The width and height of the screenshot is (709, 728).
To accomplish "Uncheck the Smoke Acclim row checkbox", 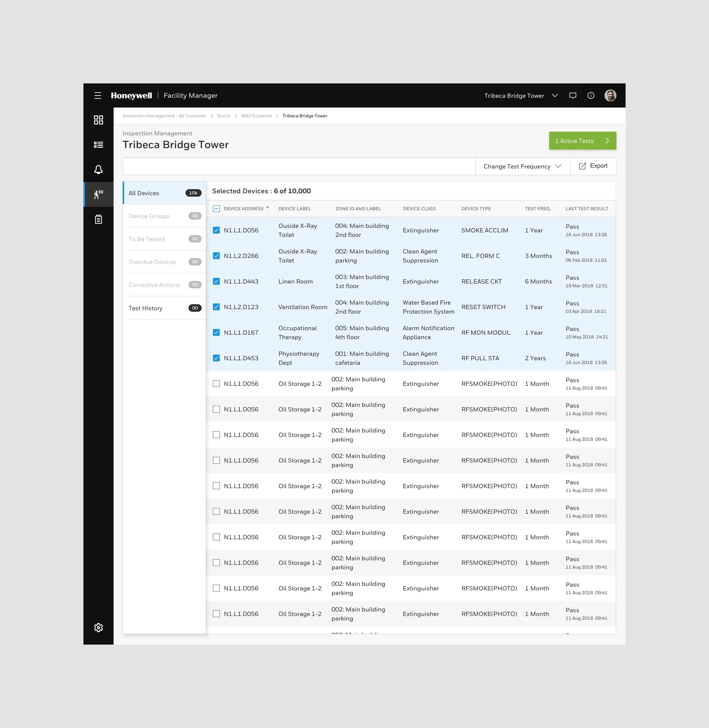I will (x=216, y=230).
